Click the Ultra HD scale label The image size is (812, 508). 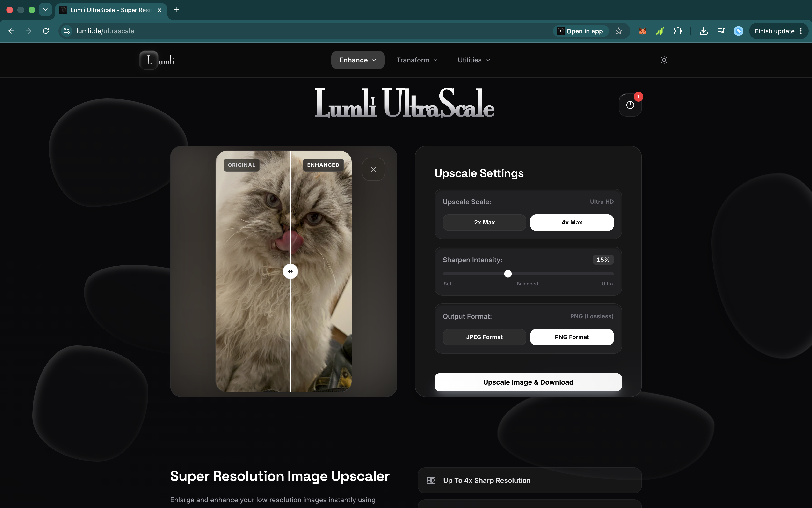(x=602, y=202)
